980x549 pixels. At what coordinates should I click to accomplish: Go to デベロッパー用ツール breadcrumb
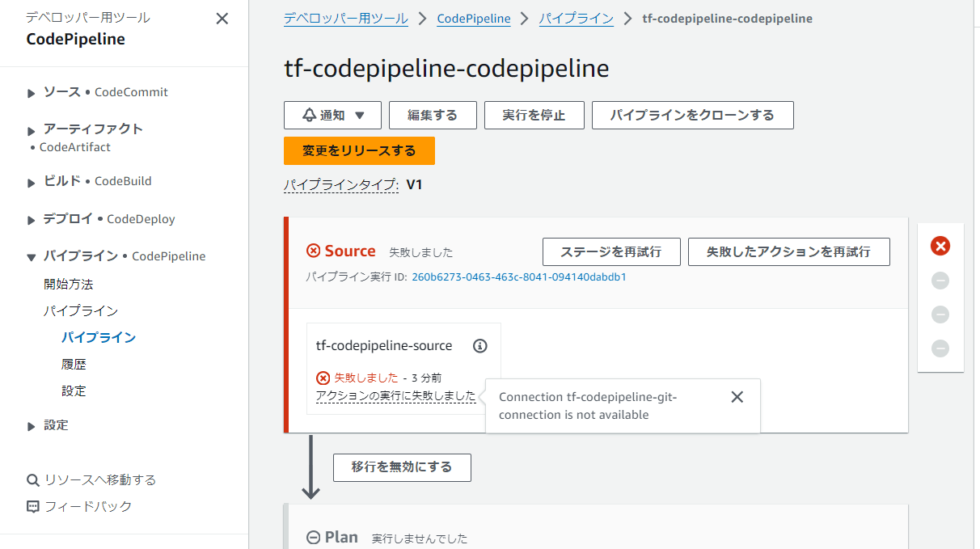[346, 18]
